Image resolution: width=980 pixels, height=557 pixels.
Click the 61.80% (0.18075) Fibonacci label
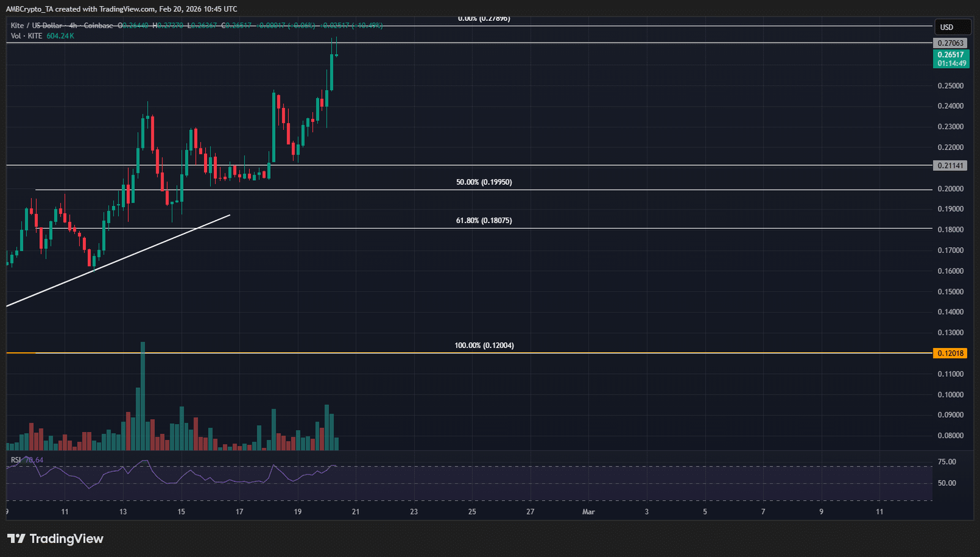[x=484, y=221]
